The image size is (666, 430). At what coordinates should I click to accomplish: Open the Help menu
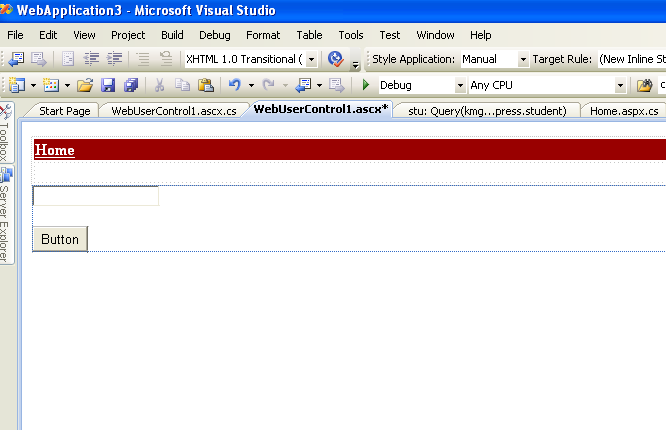pyautogui.click(x=480, y=35)
